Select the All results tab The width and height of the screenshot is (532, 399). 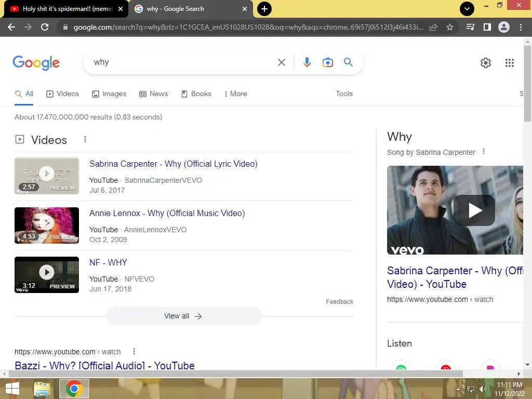[24, 94]
